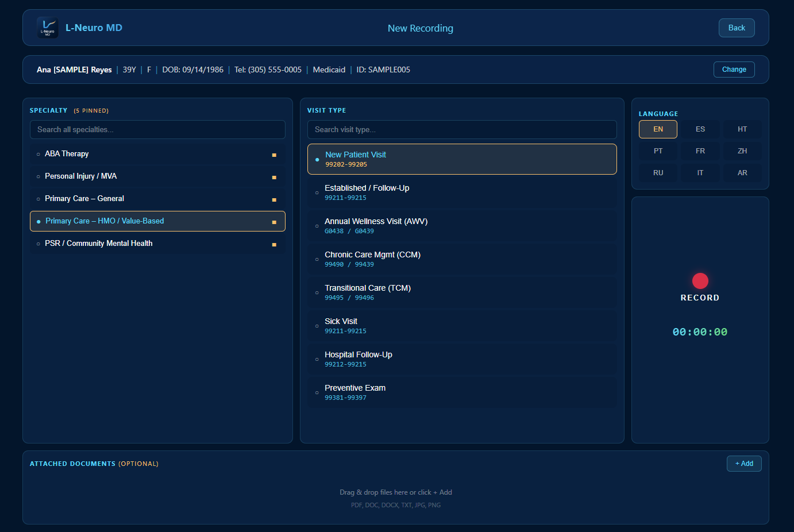Select the PSR / Community Mental Health specialty
The width and height of the screenshot is (794, 532).
(99, 243)
